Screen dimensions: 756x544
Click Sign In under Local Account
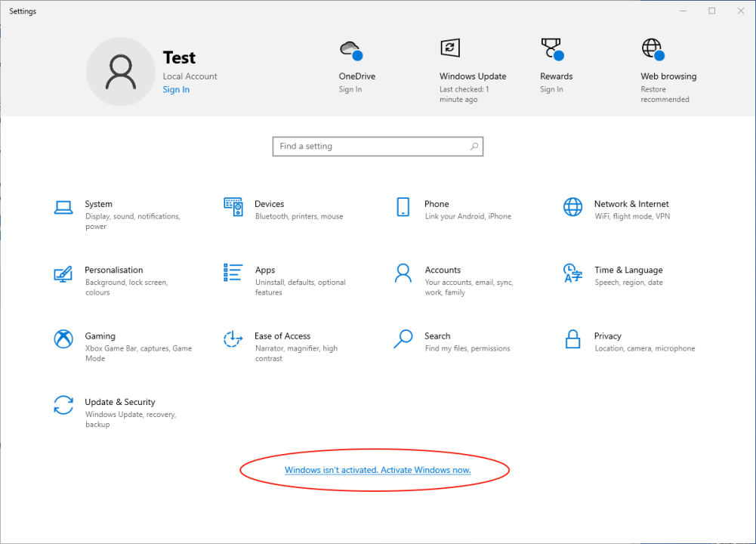pyautogui.click(x=176, y=90)
